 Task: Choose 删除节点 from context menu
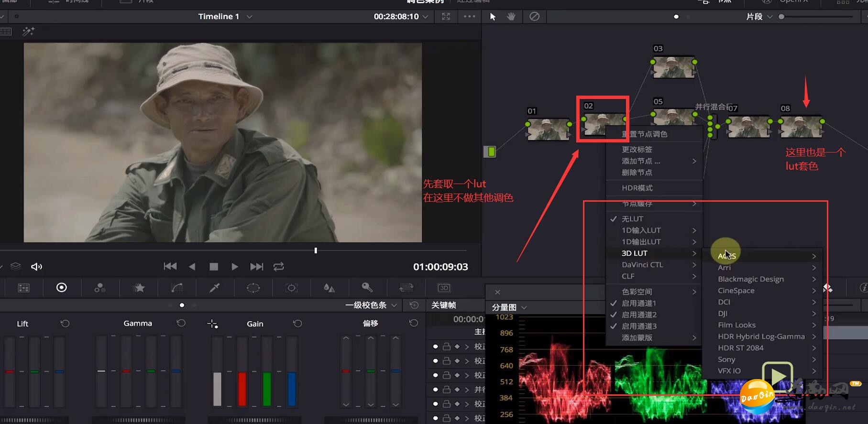tap(637, 173)
